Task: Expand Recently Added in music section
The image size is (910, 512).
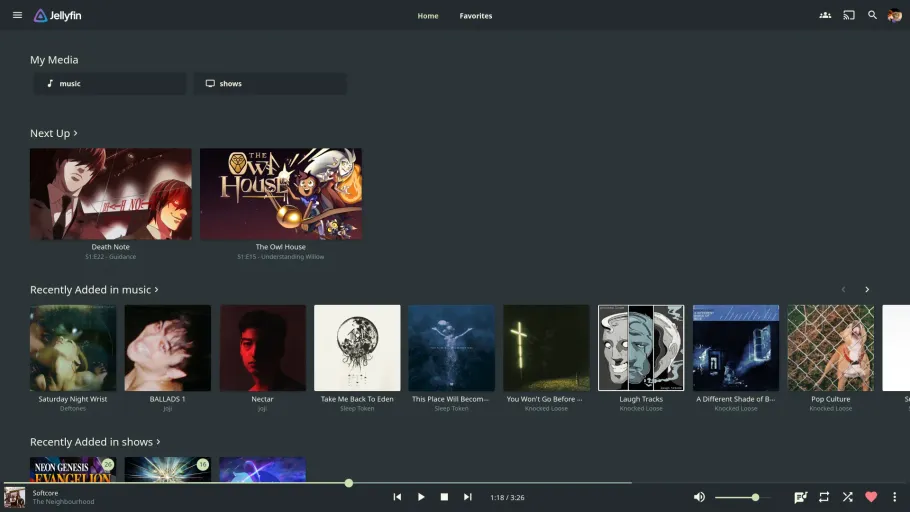Action: 94,289
